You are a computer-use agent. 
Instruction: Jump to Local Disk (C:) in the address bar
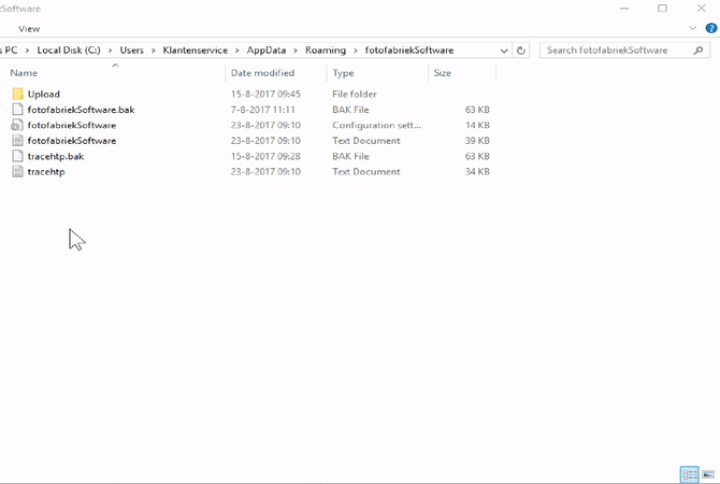pos(70,50)
